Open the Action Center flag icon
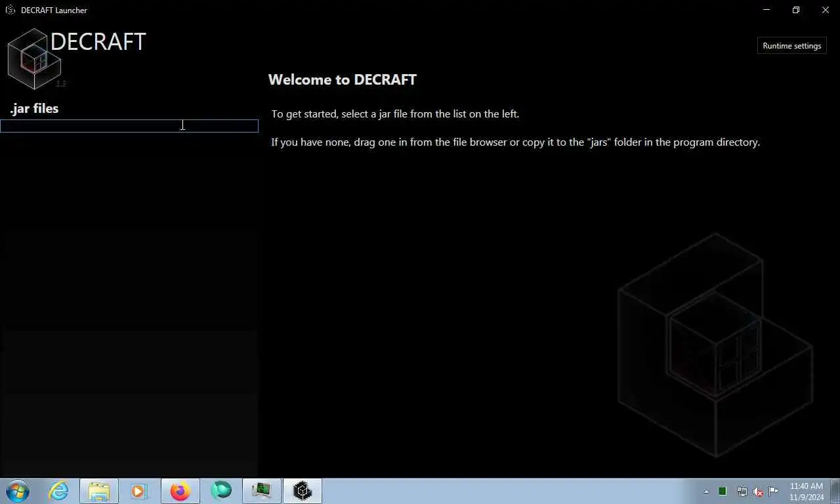Image resolution: width=840 pixels, height=504 pixels. coord(774,492)
